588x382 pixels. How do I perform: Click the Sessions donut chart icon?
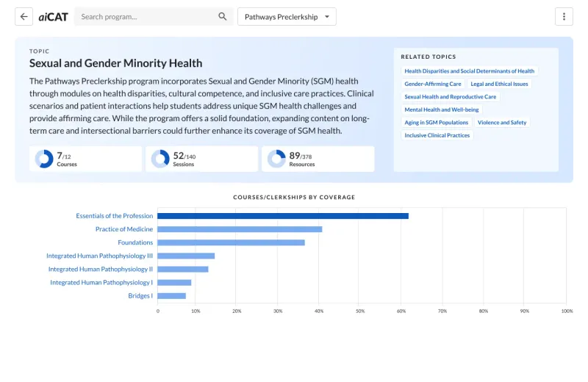point(160,159)
